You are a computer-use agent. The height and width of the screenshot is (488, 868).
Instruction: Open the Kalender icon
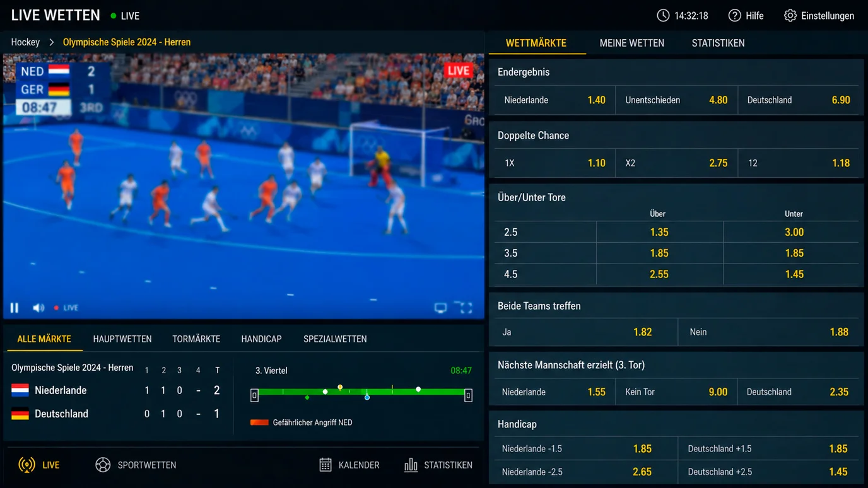click(x=325, y=465)
